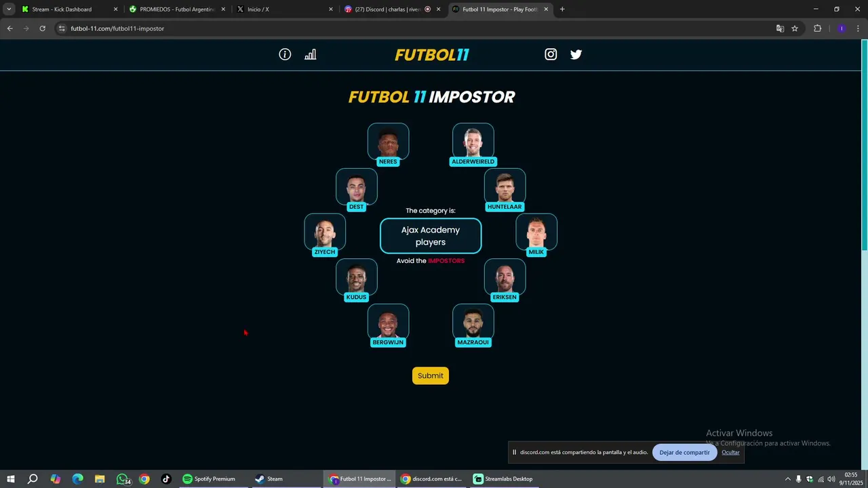
Task: Open File Explorer from taskbar
Action: 100,479
